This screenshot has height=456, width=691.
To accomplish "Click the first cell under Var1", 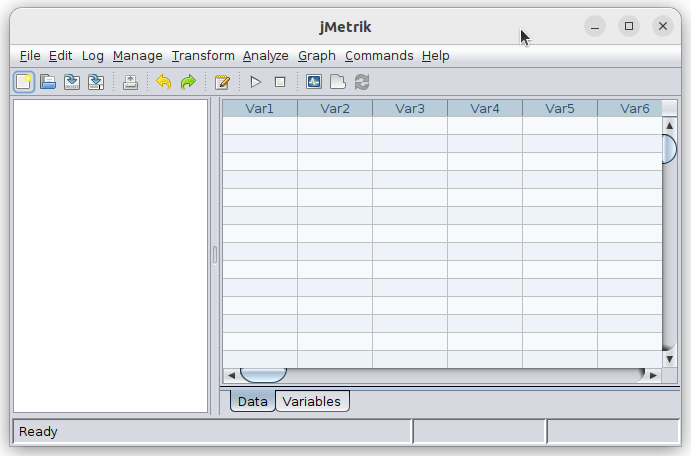I will (x=260, y=126).
